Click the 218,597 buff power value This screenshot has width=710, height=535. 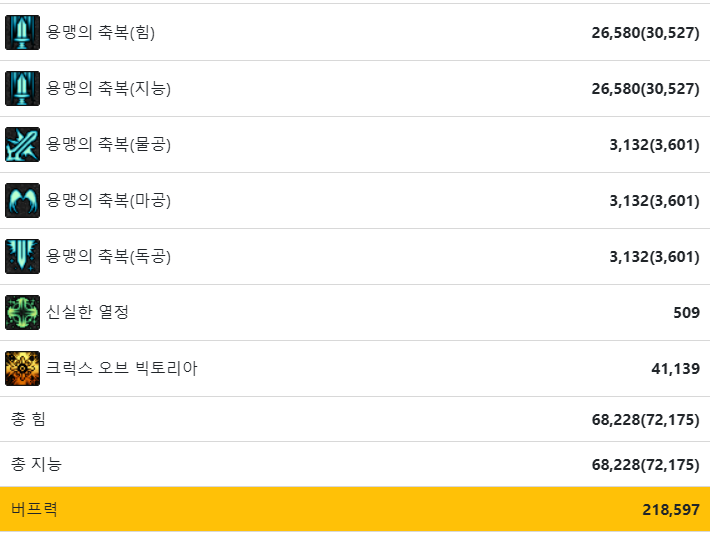pyautogui.click(x=671, y=510)
